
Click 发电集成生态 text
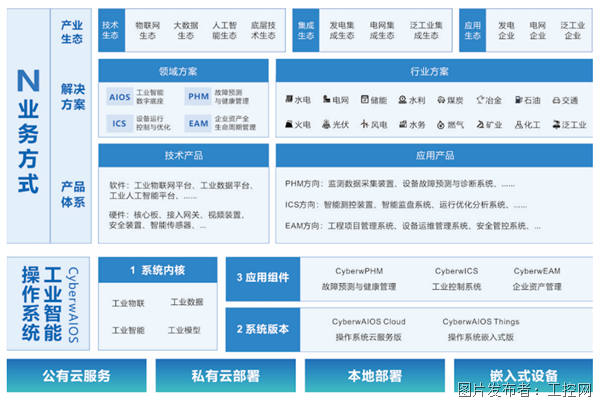[342, 30]
